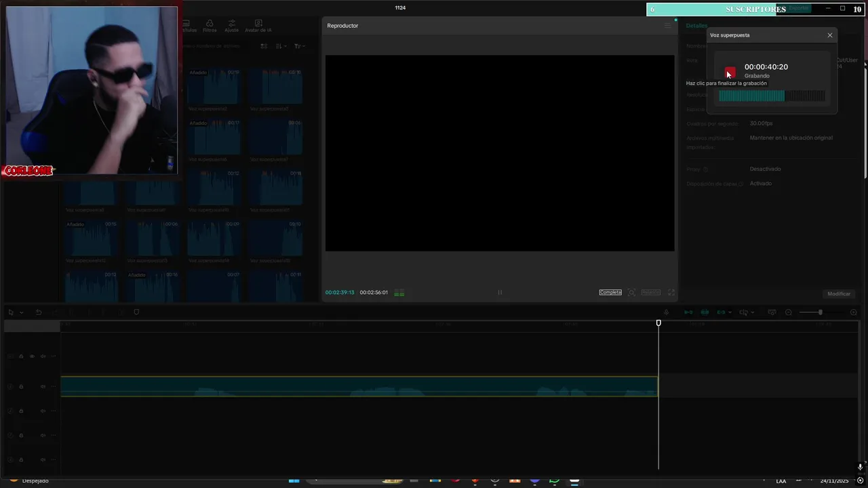Image resolution: width=868 pixels, height=488 pixels.
Task: Open the Reproductor panel menu
Action: pyautogui.click(x=667, y=26)
